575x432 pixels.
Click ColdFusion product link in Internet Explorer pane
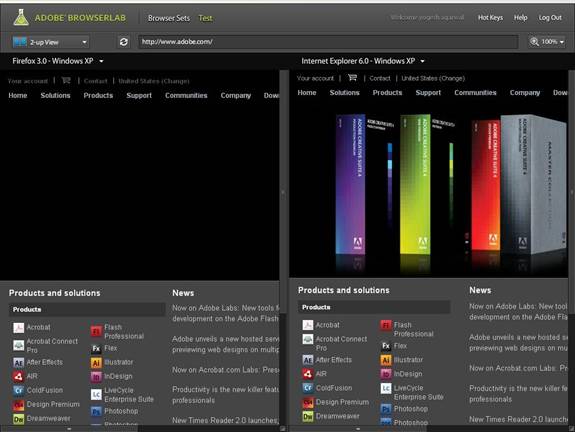point(334,388)
